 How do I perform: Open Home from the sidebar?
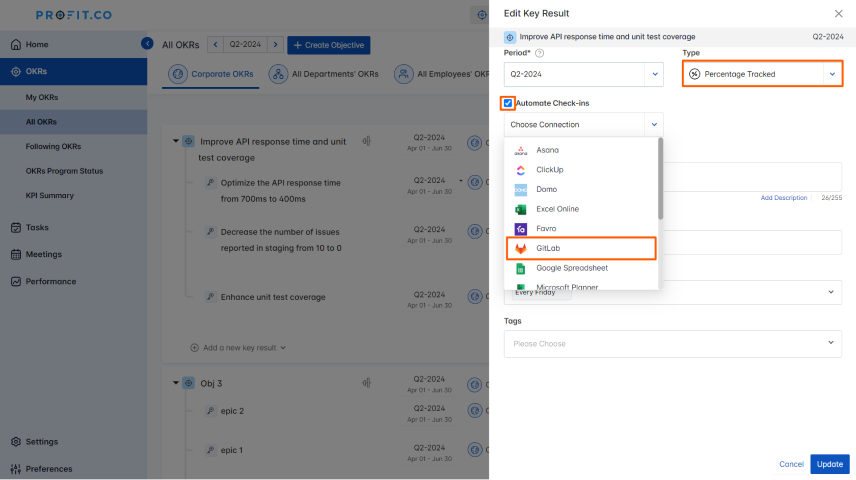click(37, 44)
